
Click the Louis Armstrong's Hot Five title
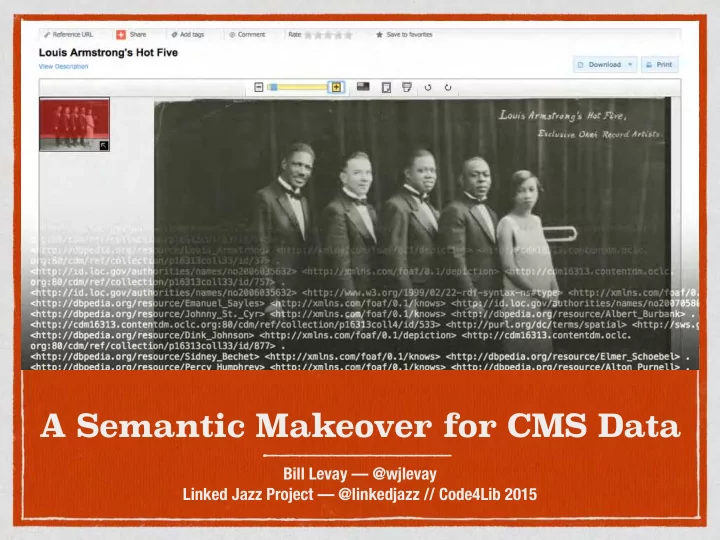(x=108, y=52)
